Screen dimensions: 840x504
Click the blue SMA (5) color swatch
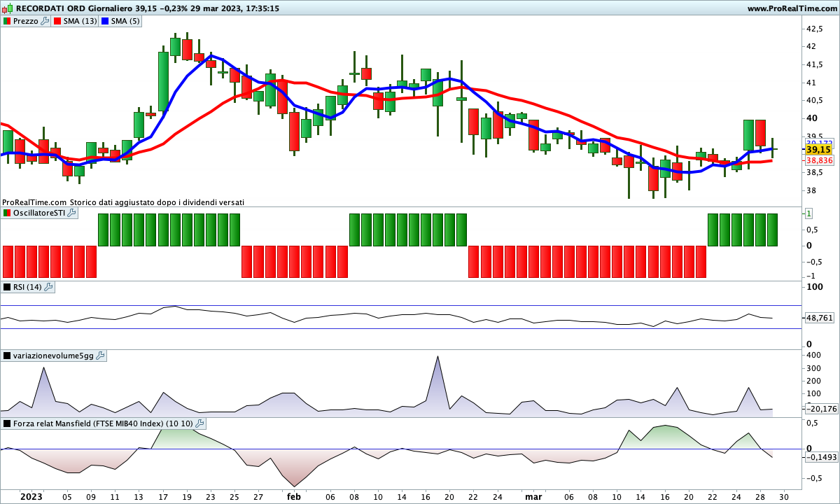(106, 21)
